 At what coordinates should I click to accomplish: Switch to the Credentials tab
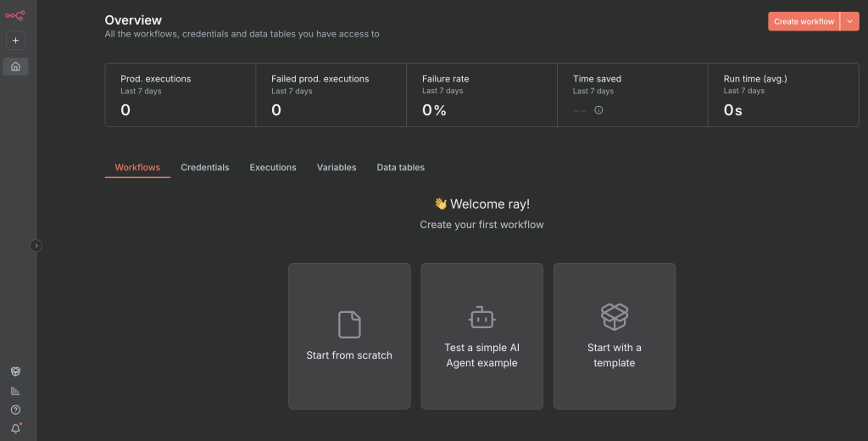pyautogui.click(x=205, y=168)
